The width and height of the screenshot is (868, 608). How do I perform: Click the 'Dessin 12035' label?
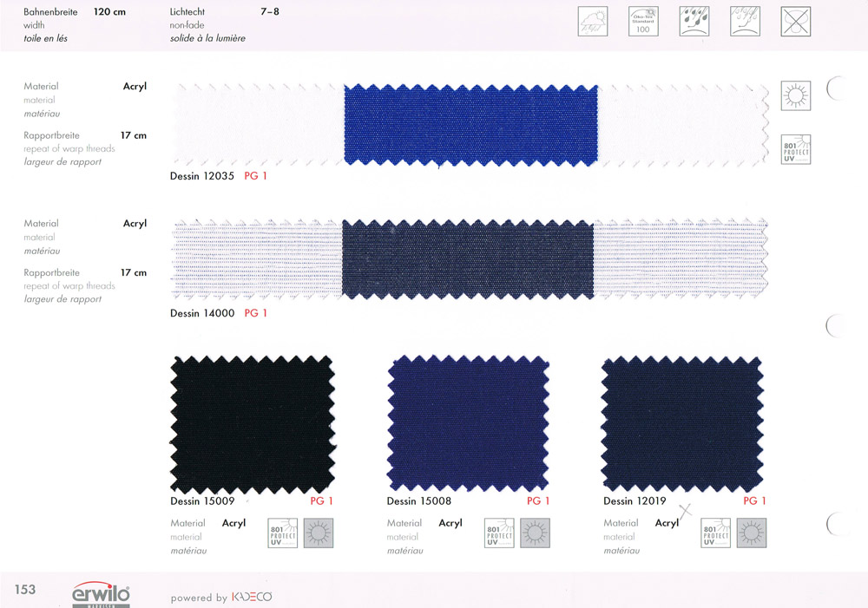click(x=202, y=176)
